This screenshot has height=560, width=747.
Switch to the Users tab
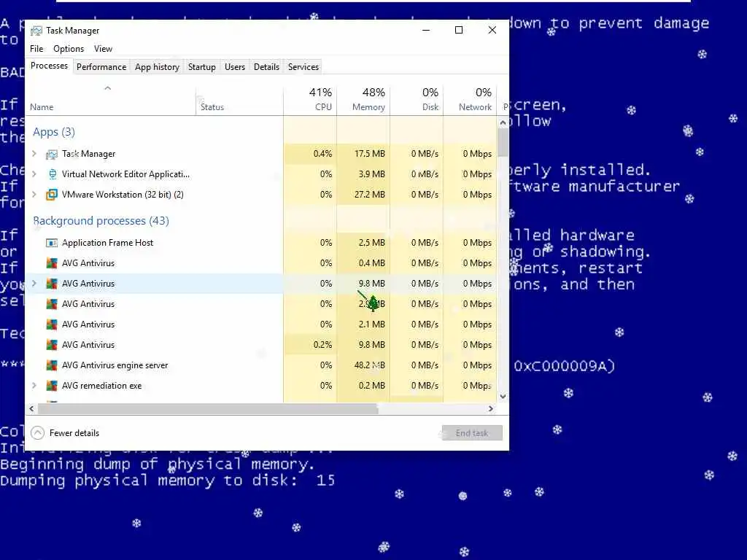click(235, 67)
